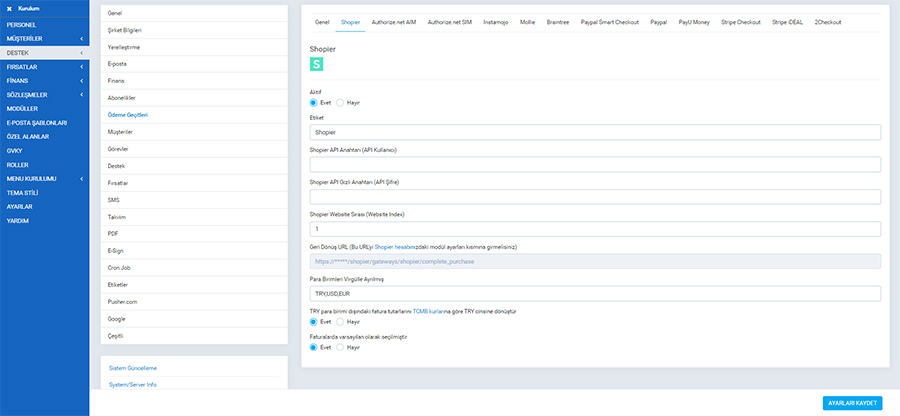Switch to the Instamojo tab

click(x=495, y=22)
